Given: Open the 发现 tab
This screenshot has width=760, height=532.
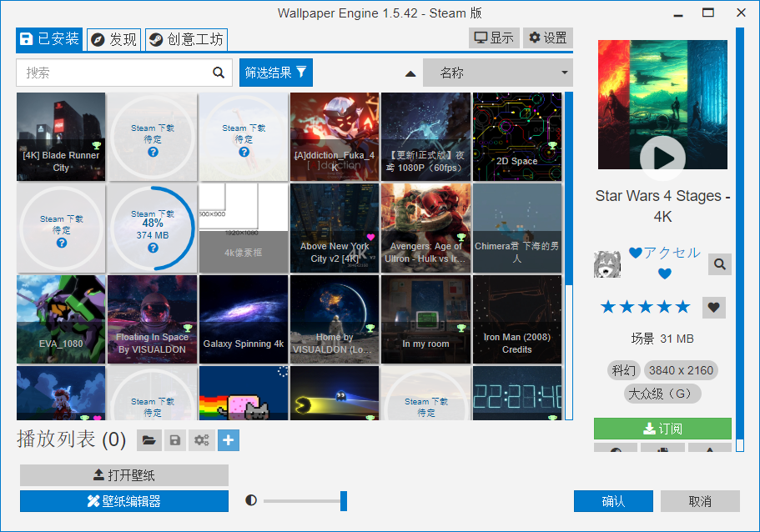Looking at the screenshot, I should click(x=114, y=39).
